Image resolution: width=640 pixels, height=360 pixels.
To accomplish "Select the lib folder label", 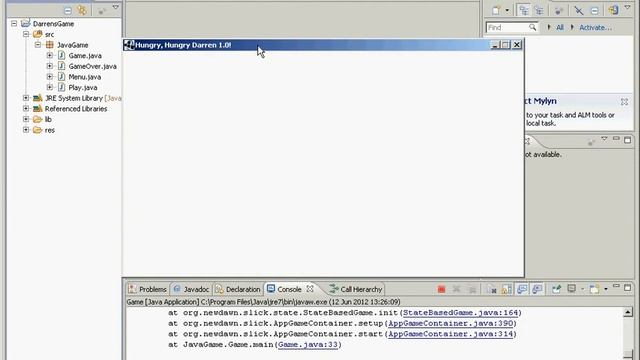I will point(48,119).
